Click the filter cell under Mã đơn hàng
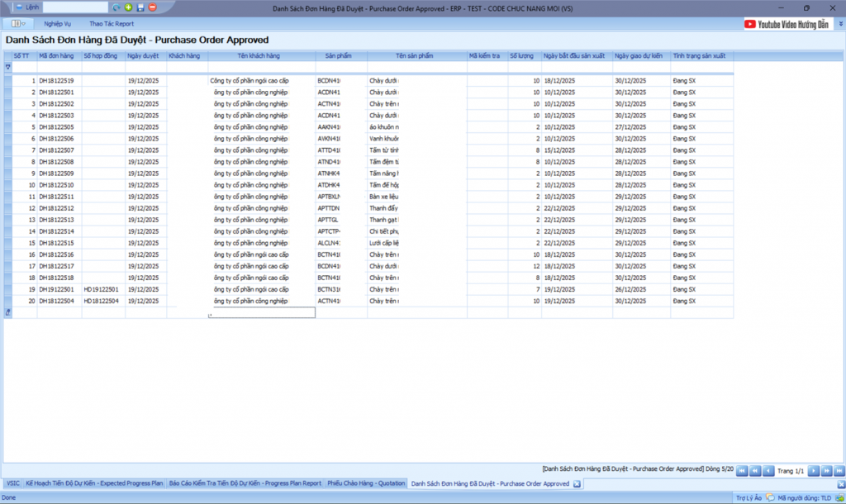 pos(59,66)
